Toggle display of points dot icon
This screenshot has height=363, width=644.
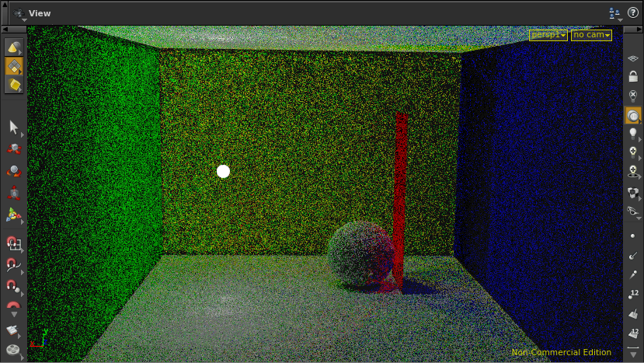(x=633, y=236)
